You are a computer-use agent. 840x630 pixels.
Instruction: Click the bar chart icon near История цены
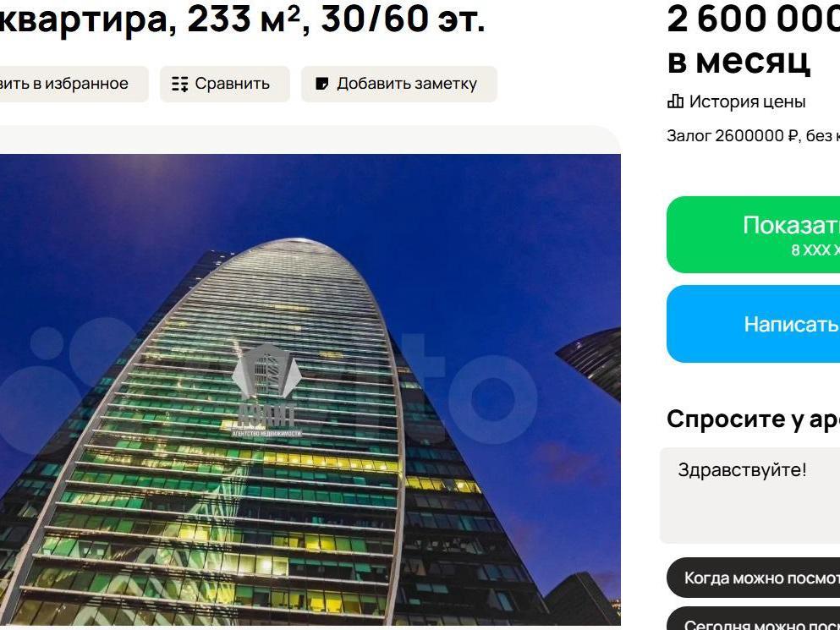pyautogui.click(x=675, y=101)
